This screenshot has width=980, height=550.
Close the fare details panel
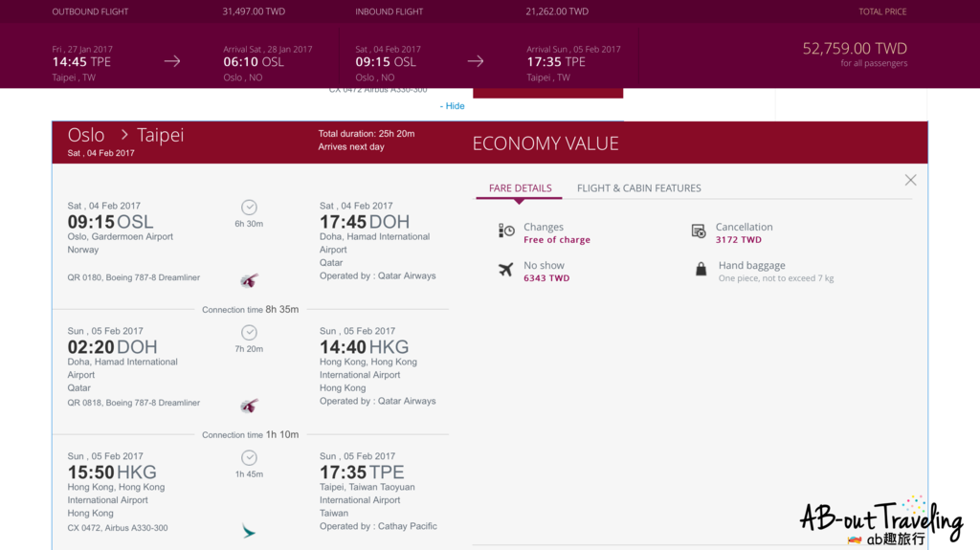click(x=910, y=180)
